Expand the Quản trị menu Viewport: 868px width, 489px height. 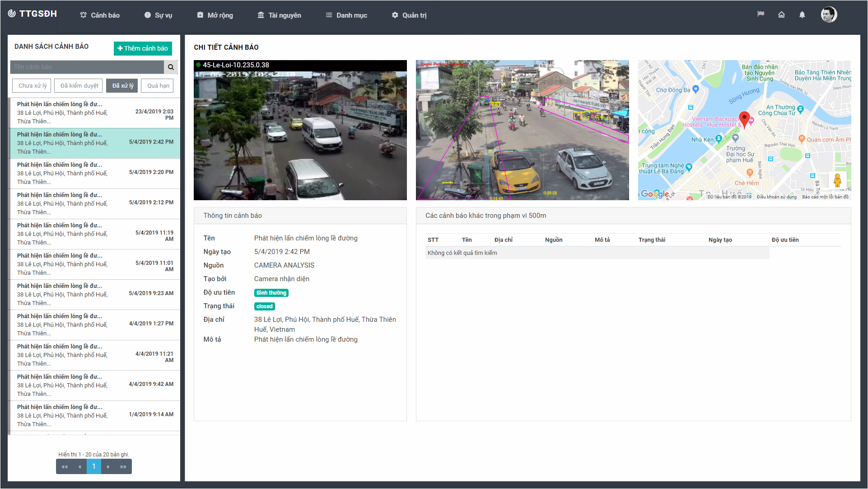[x=409, y=15]
